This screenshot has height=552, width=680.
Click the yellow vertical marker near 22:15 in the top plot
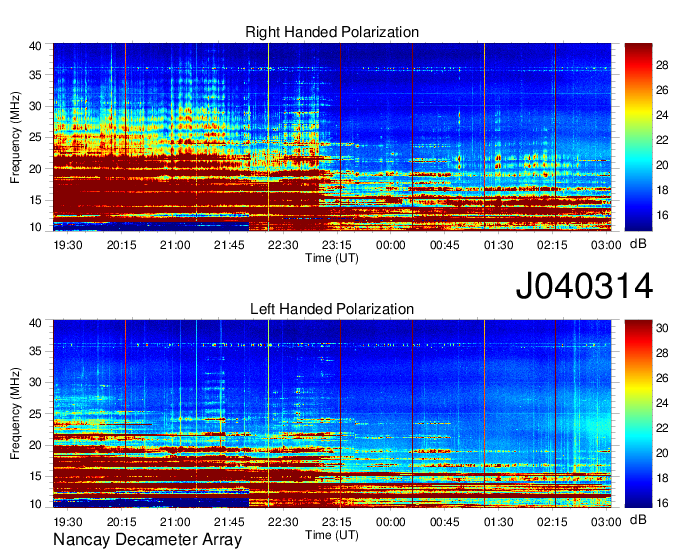click(x=268, y=137)
